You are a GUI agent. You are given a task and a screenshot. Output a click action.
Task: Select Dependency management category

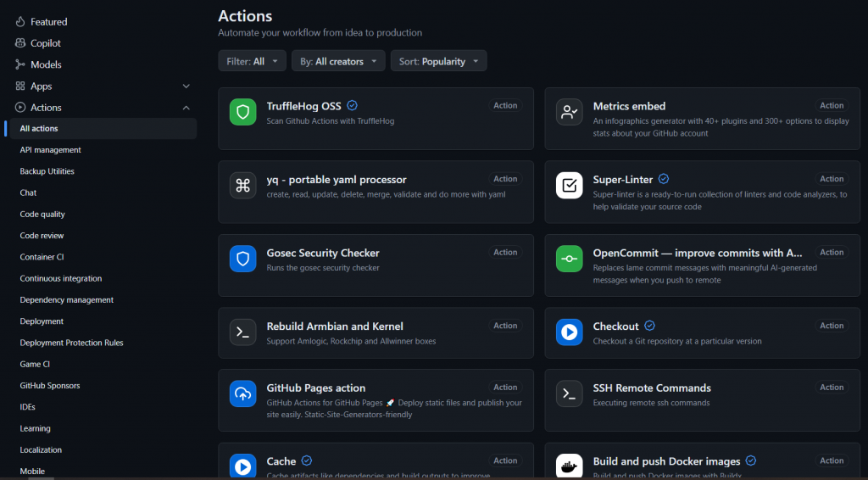pos(66,300)
